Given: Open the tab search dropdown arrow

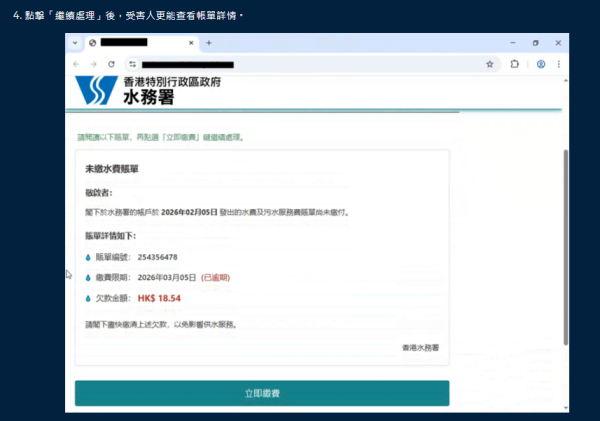Looking at the screenshot, I should [x=75, y=43].
